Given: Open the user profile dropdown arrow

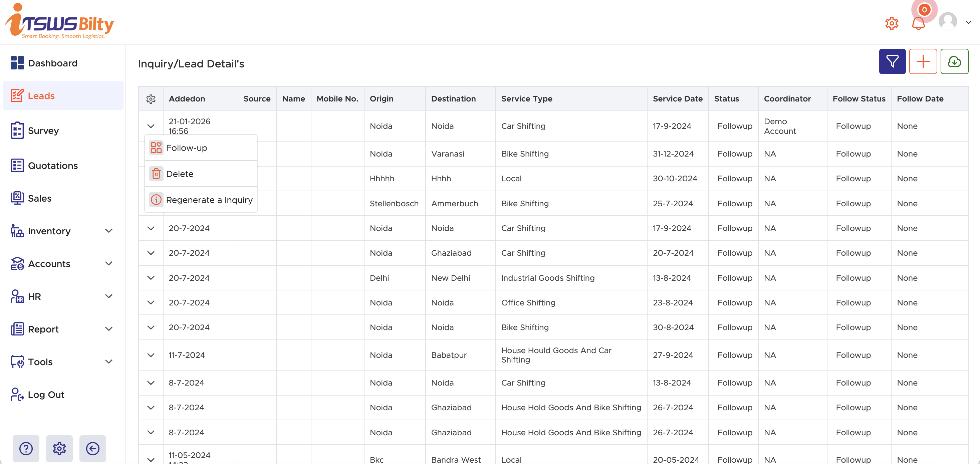Looking at the screenshot, I should tap(968, 22).
